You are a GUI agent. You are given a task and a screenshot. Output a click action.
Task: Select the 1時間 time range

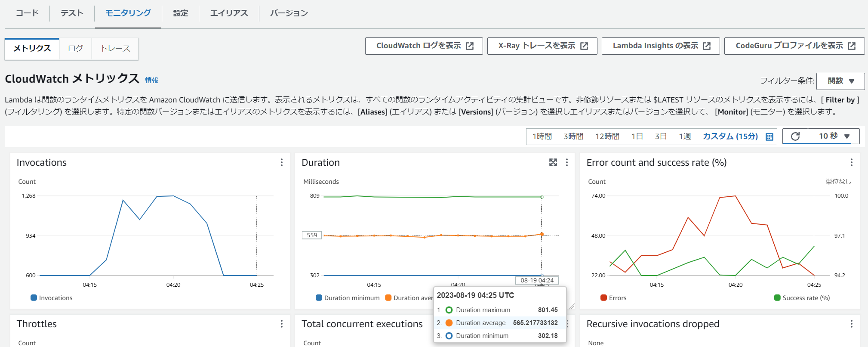coord(542,136)
